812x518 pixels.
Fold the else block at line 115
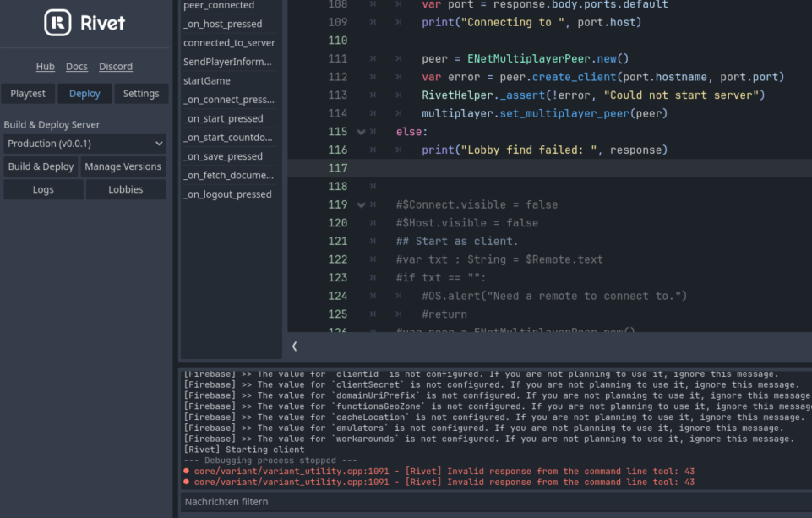point(362,132)
